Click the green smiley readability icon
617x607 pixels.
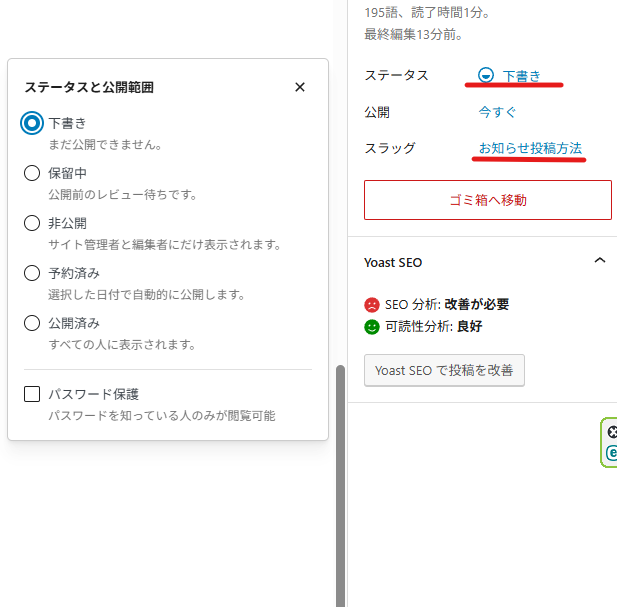pyautogui.click(x=372, y=326)
